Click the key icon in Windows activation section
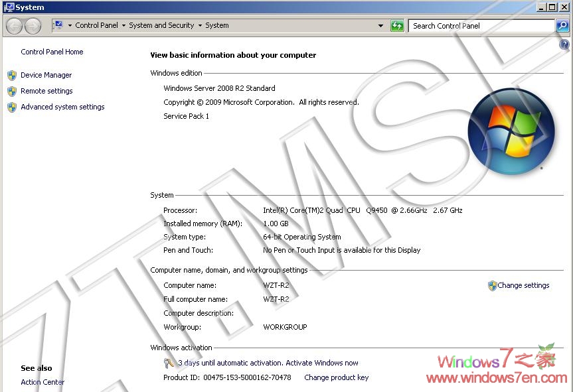Viewport: 573px width, 392px height. 169,363
